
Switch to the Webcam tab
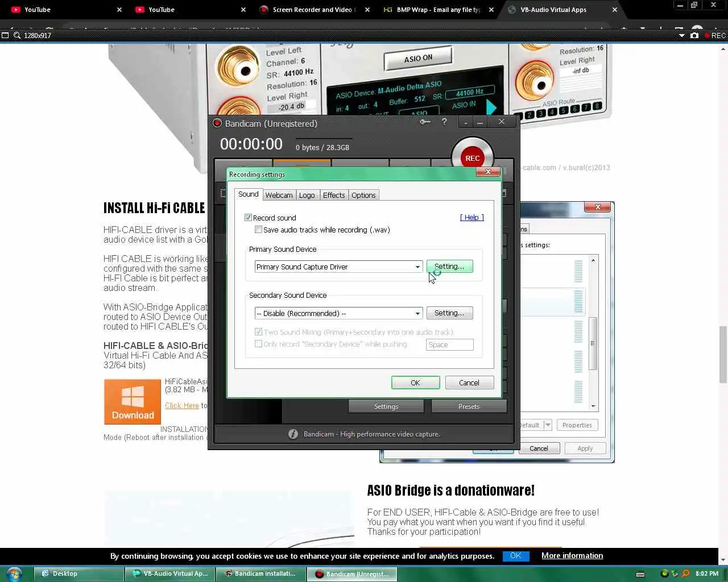[279, 195]
